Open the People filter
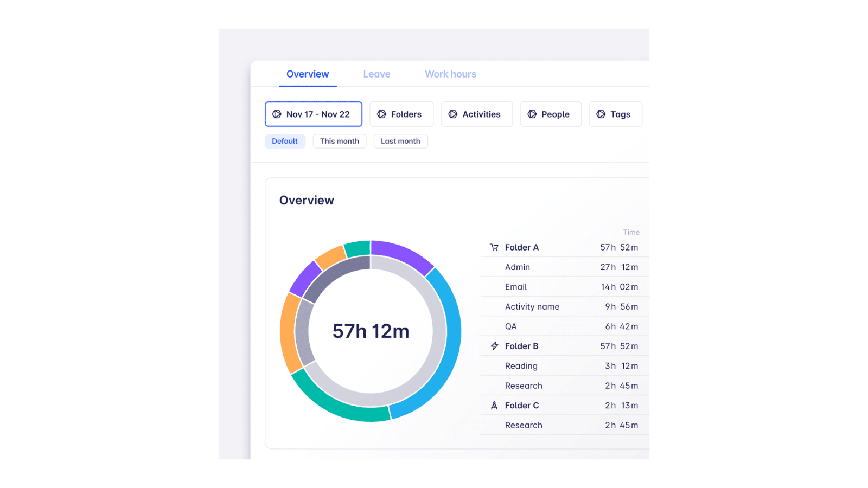The image size is (868, 488). click(x=551, y=114)
